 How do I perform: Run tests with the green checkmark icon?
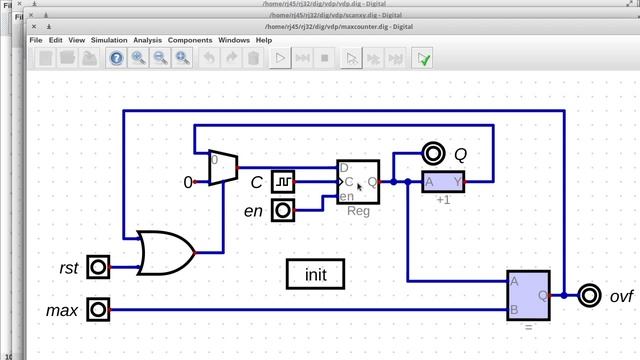click(x=422, y=58)
